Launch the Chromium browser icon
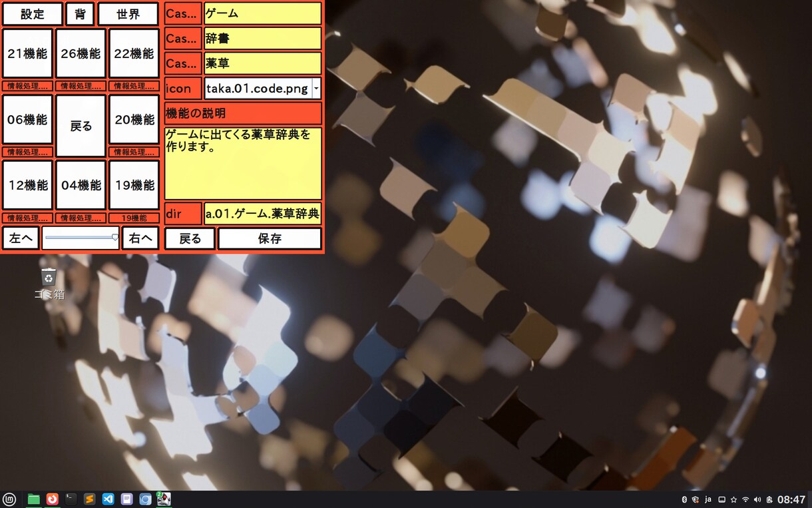812x508 pixels. [x=145, y=499]
